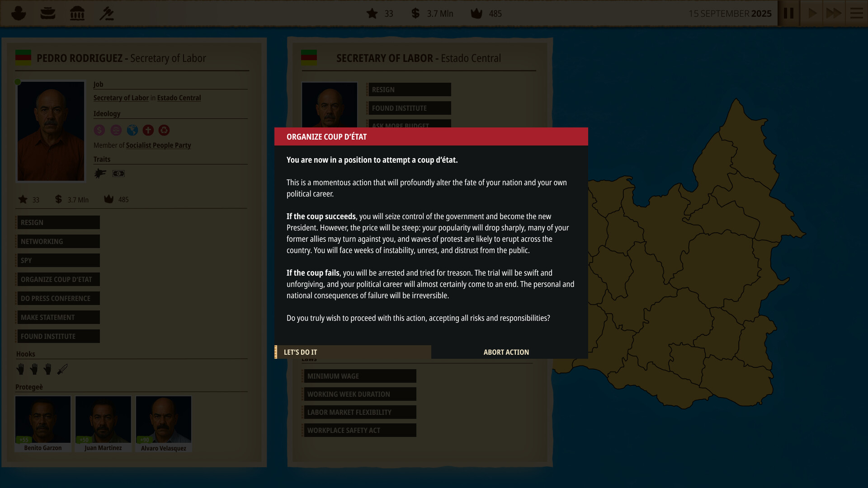
Task: Click the Estado Central link
Action: 179,98
